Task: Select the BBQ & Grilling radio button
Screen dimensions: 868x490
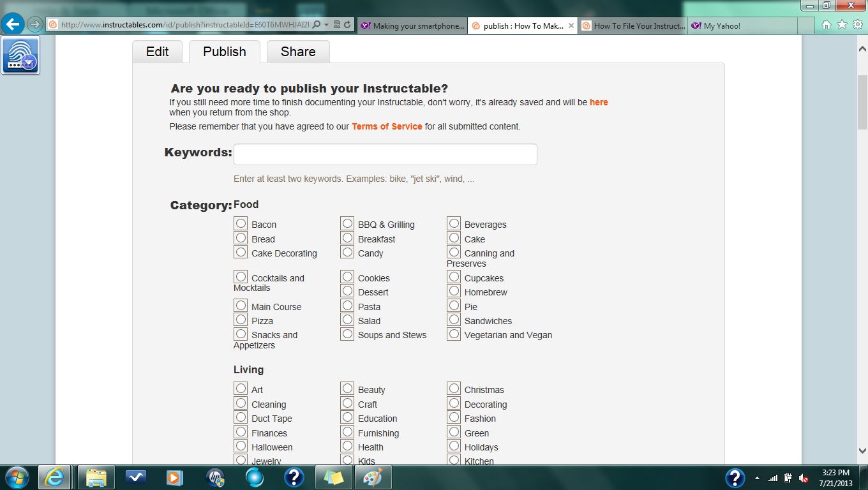Action: click(347, 223)
